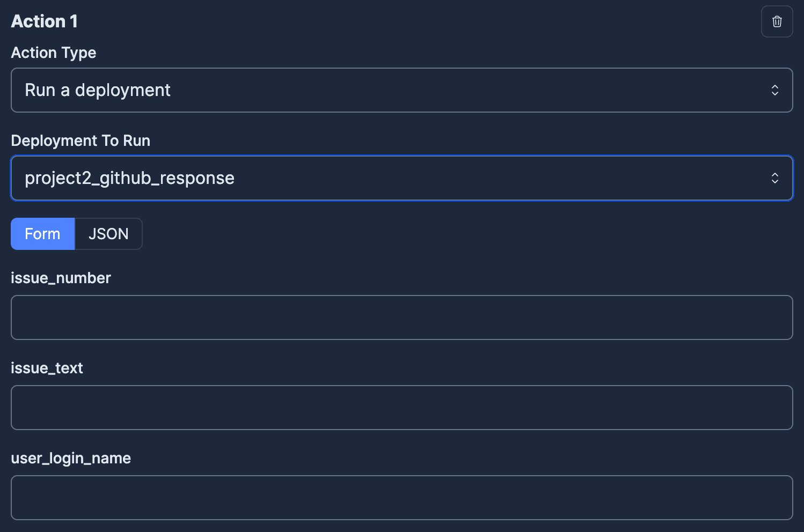
Task: Delete Action 1 with the trash icon
Action: click(777, 21)
